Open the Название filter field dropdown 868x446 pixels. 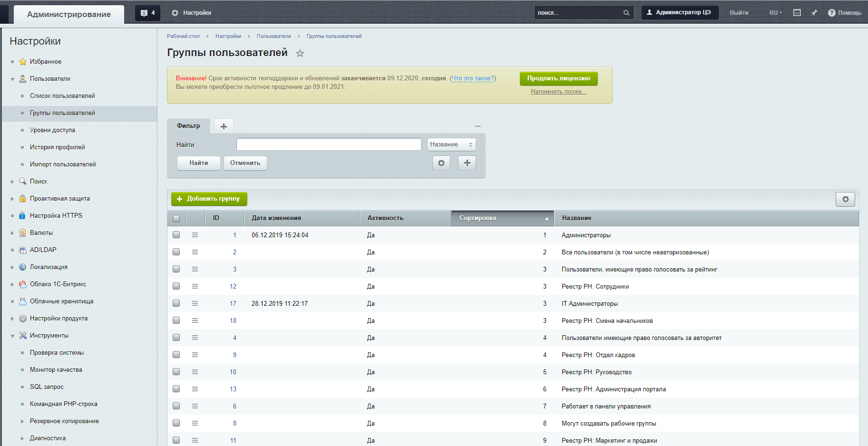(x=451, y=145)
